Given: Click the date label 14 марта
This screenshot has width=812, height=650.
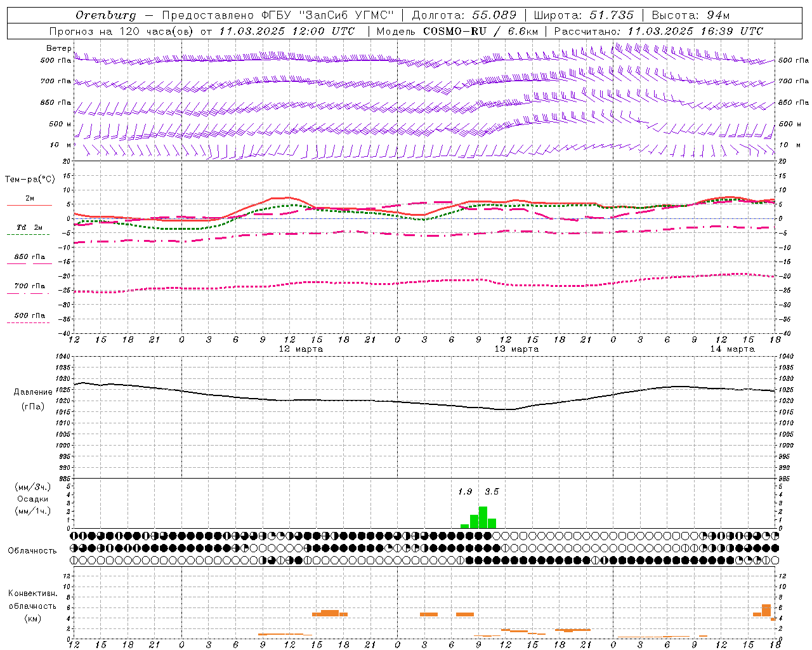Looking at the screenshot, I should [x=732, y=349].
